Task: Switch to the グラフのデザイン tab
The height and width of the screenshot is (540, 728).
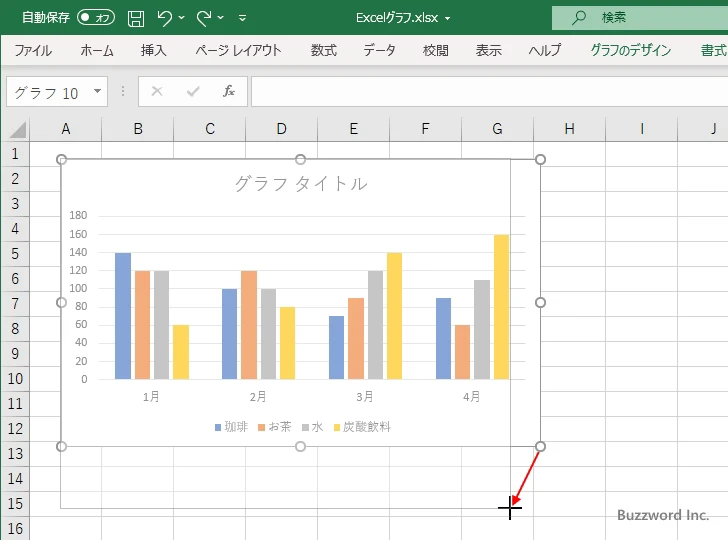Action: click(x=630, y=50)
